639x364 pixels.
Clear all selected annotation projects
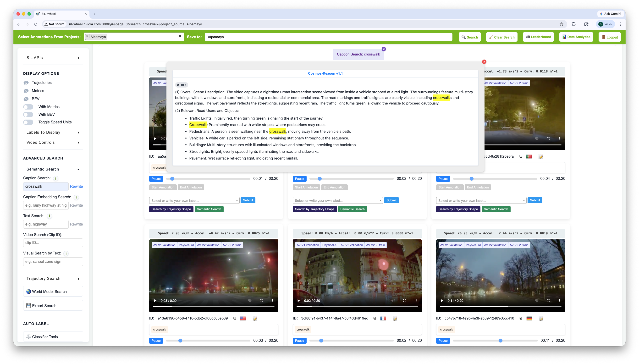pyautogui.click(x=180, y=36)
